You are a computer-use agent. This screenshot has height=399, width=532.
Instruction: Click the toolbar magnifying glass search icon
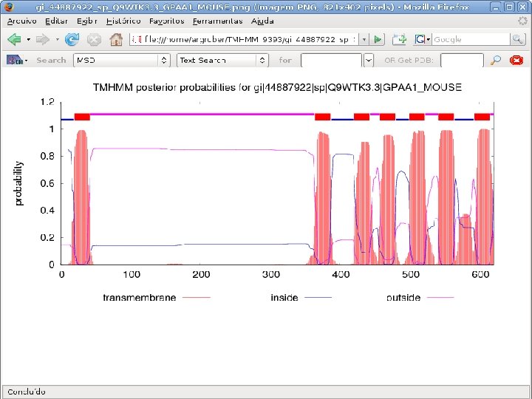click(x=496, y=60)
